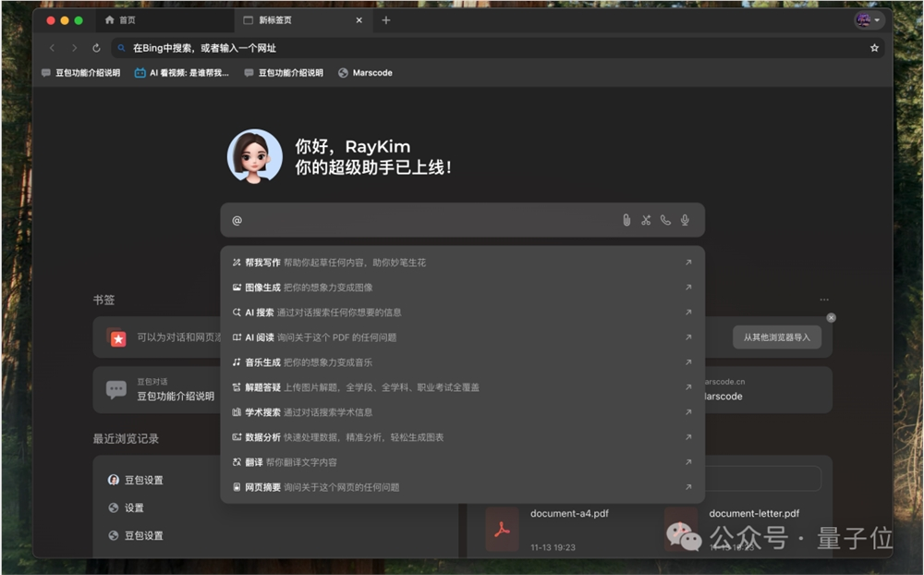This screenshot has width=924, height=575.
Task: Click the Doubao avatar greeting image
Action: [254, 155]
